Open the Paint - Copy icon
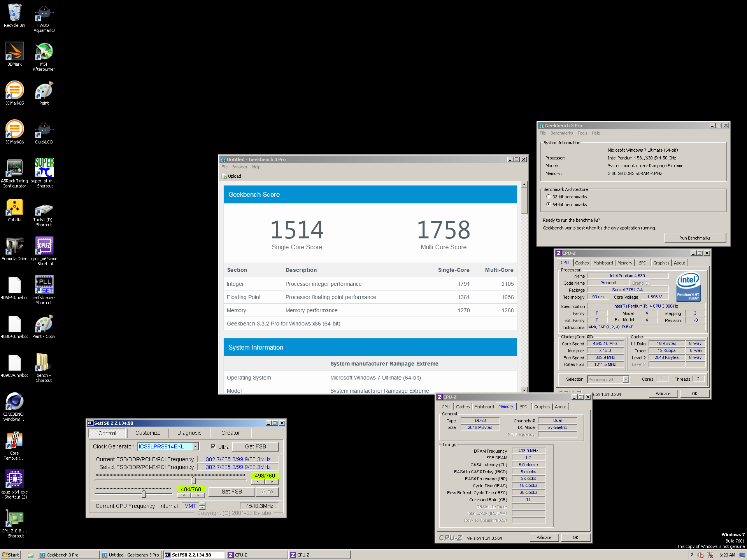Screen dimensions: 747x560 pyautogui.click(x=44, y=327)
